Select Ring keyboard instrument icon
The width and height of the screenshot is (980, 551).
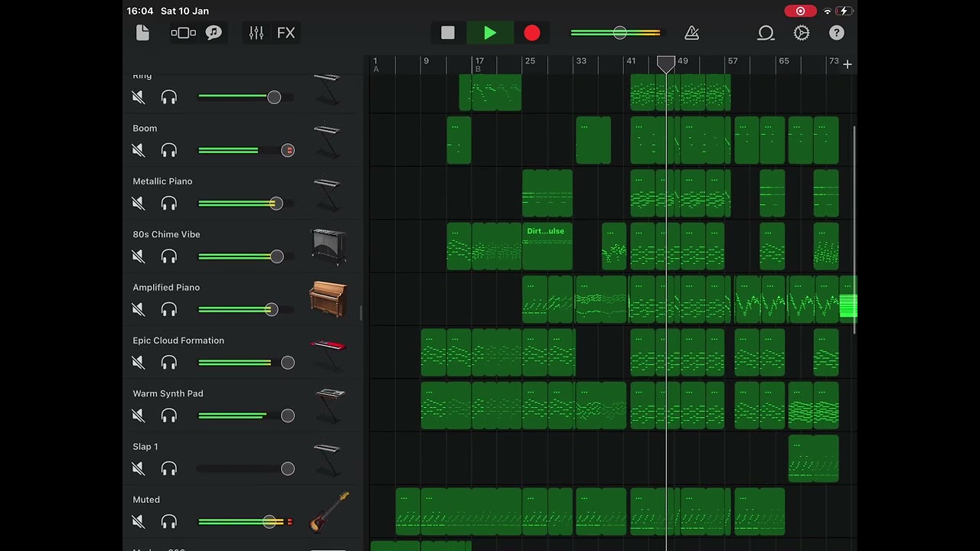point(327,89)
